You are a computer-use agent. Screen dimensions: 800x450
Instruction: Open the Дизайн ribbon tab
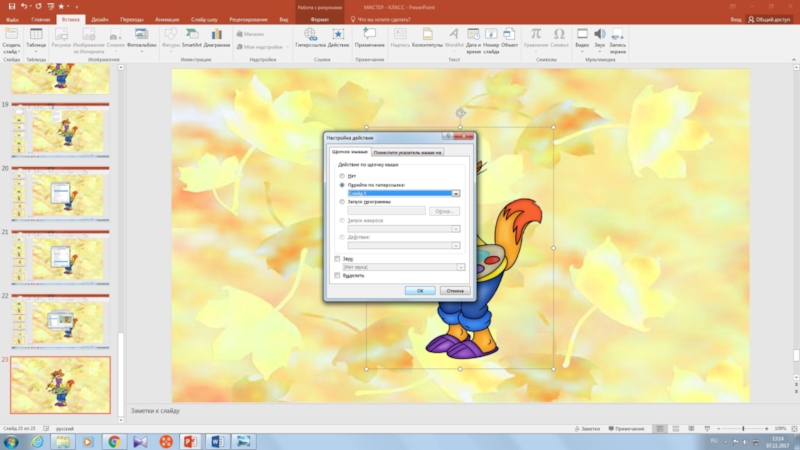(100, 19)
